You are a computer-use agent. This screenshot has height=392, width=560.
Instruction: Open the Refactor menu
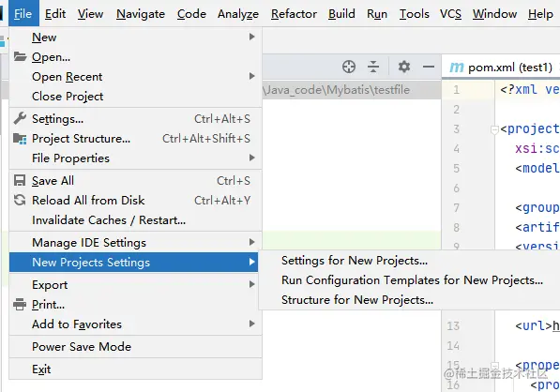[294, 13]
